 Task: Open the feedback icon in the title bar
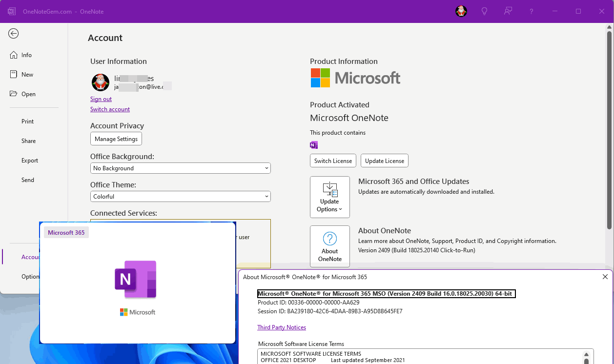point(508,11)
